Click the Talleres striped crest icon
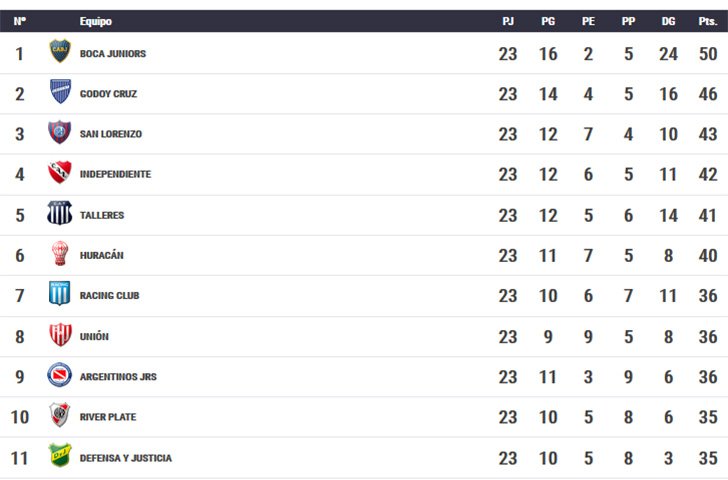 click(59, 213)
